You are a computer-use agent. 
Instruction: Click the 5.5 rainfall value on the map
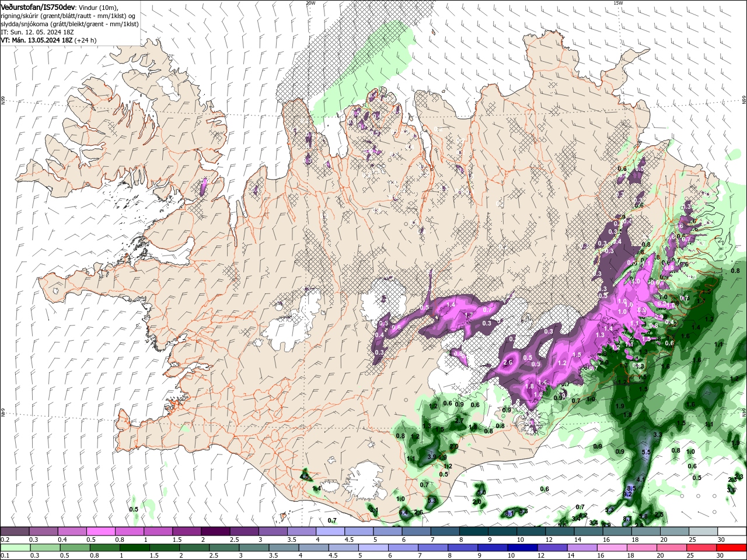click(x=645, y=452)
